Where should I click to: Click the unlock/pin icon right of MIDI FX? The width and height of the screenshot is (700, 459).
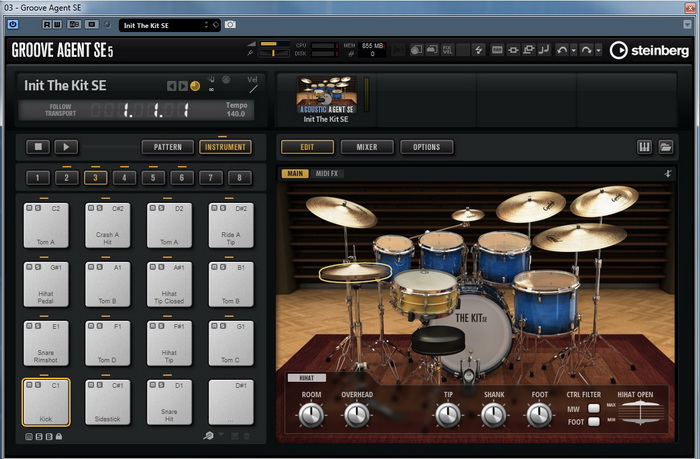[667, 173]
